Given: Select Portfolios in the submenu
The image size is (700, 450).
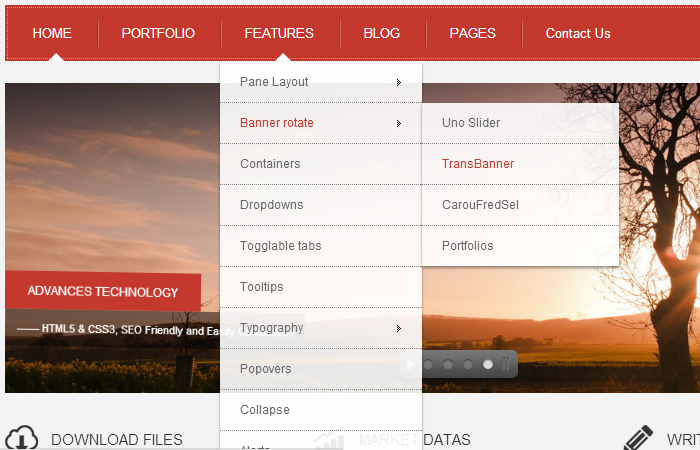Looking at the screenshot, I should (x=520, y=246).
